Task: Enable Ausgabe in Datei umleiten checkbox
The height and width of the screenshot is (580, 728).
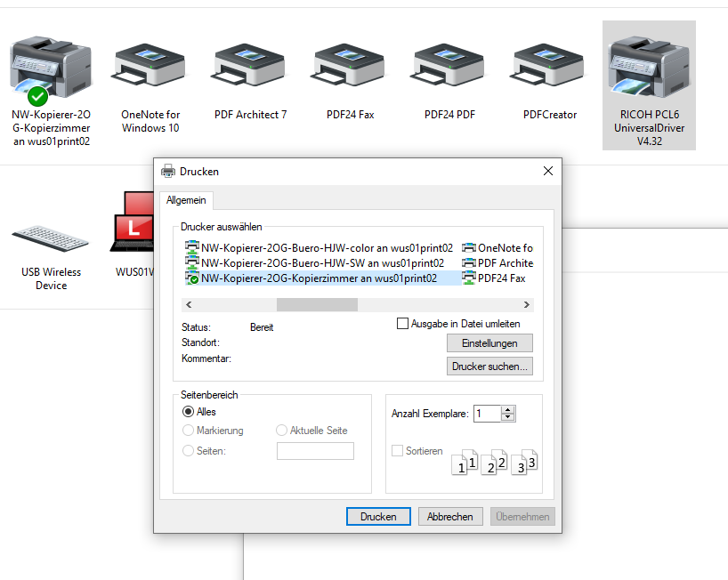Action: 402,324
